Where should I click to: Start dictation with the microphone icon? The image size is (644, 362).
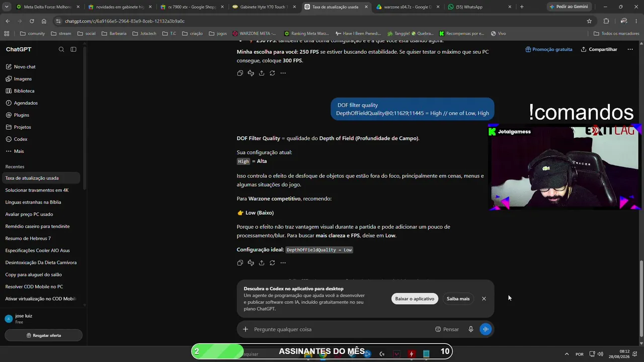[471, 329]
